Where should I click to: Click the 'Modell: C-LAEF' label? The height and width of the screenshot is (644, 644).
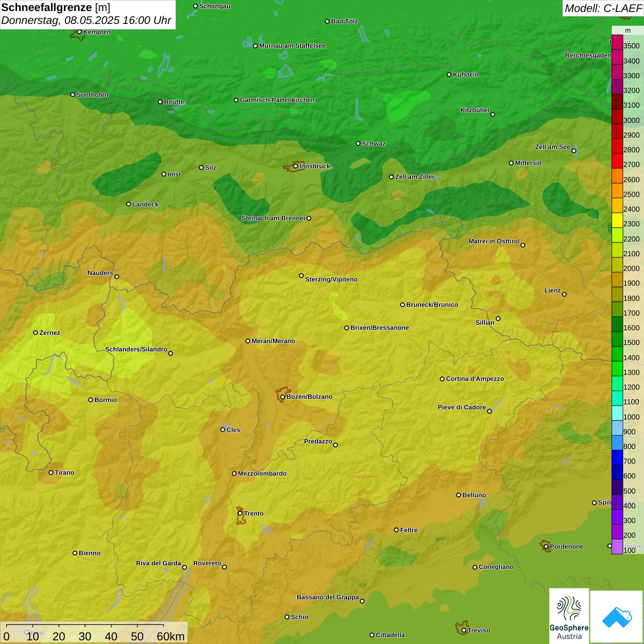tap(603, 8)
